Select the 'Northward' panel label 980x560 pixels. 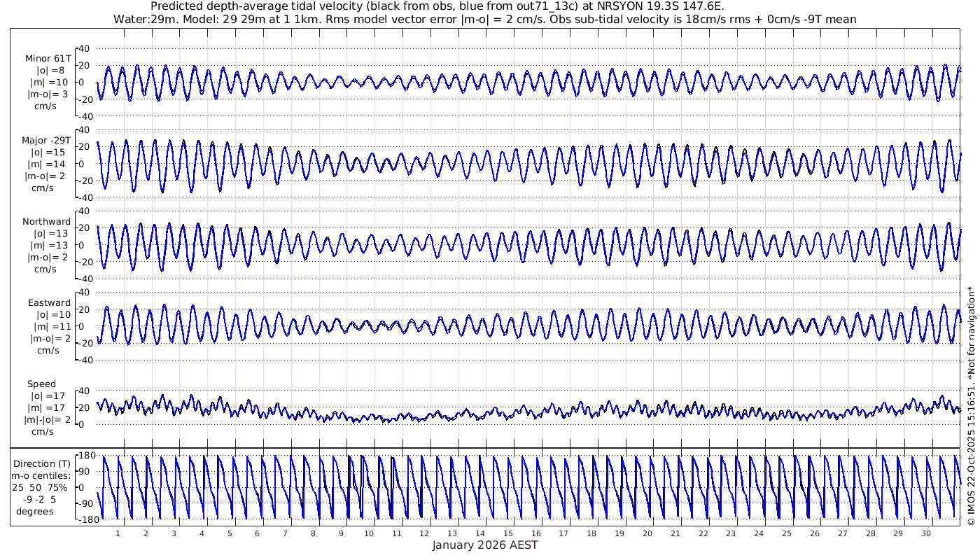pos(47,221)
